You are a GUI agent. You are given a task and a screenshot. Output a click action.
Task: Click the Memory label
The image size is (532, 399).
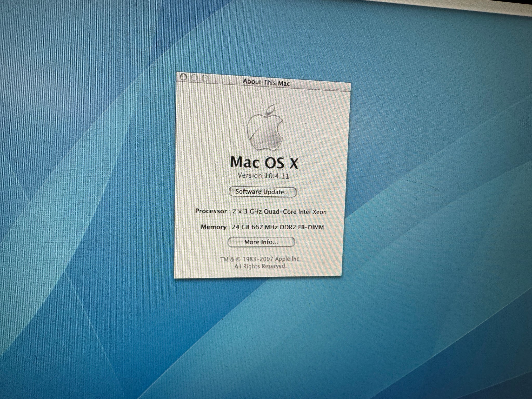pos(214,227)
